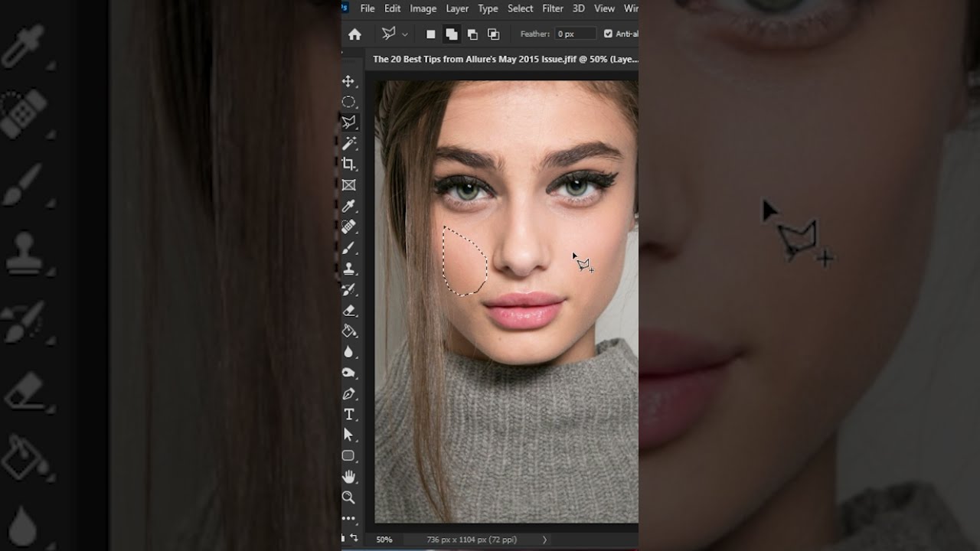Select the Zoom tool
Screen dimensions: 980x551
[x=348, y=497]
